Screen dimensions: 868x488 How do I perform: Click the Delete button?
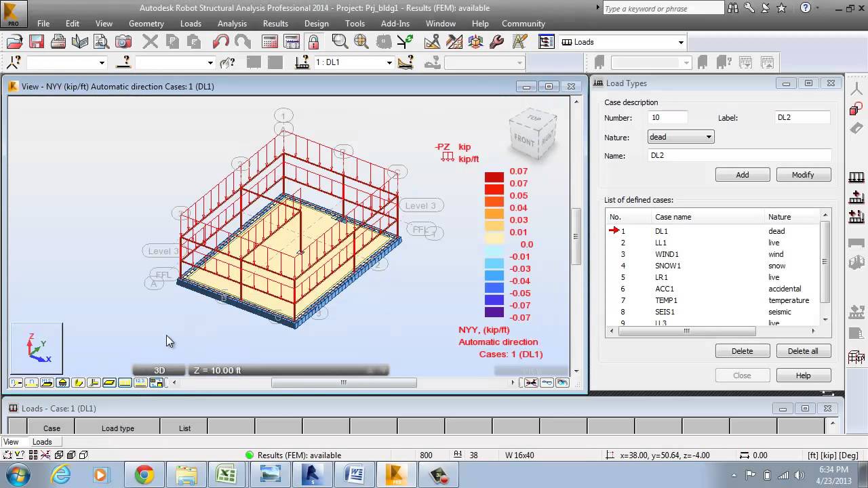(743, 351)
